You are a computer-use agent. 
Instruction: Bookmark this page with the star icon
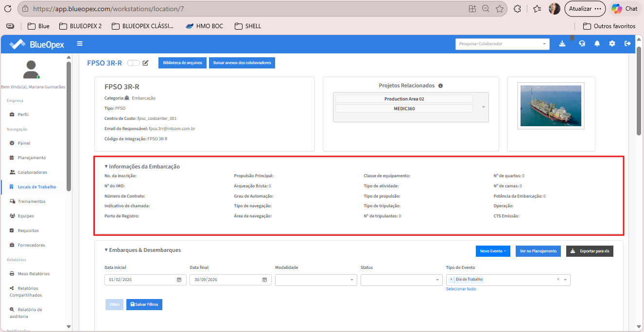pos(499,9)
